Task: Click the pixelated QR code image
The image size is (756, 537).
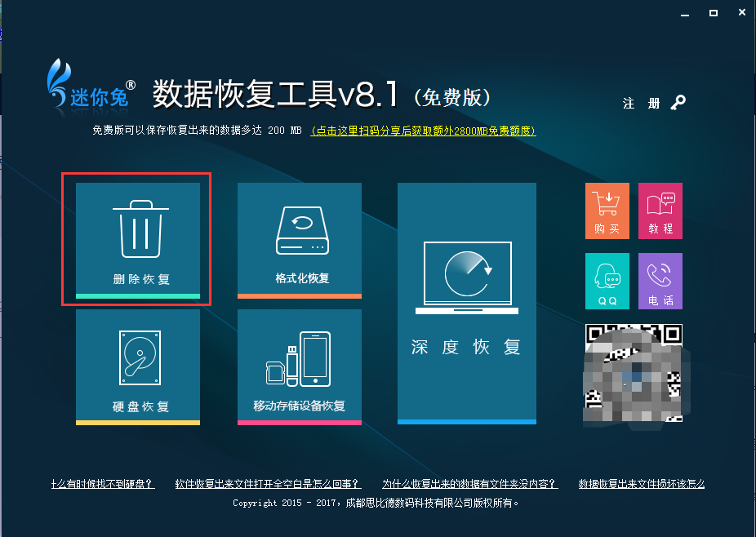Action: pos(634,374)
